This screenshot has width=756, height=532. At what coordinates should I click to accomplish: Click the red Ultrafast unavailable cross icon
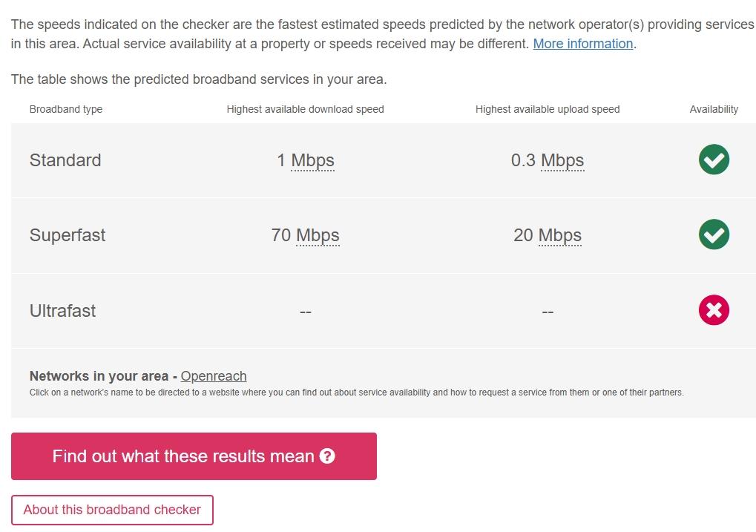pyautogui.click(x=714, y=309)
